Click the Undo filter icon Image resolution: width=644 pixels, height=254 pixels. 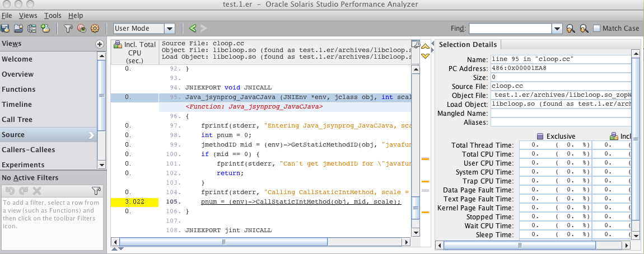coord(10,191)
